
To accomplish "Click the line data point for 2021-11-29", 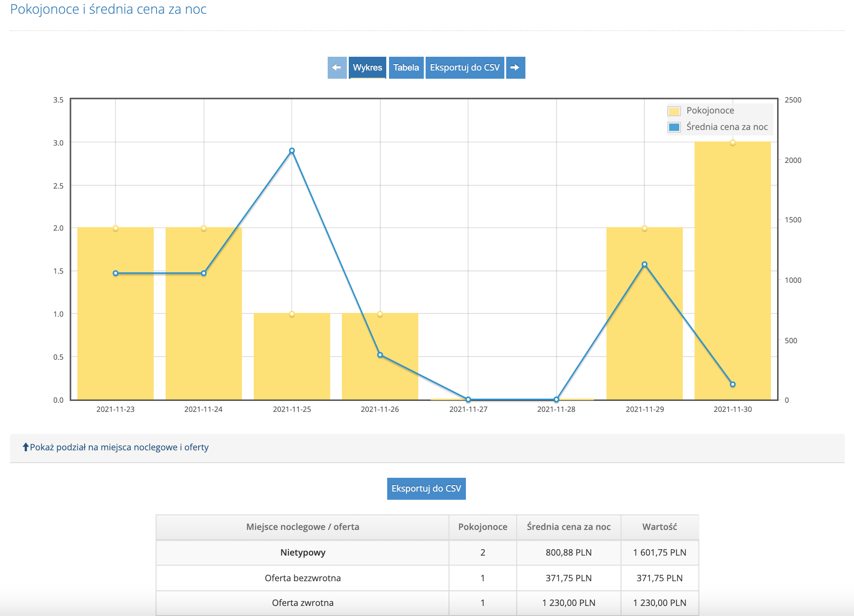I will tap(644, 265).
